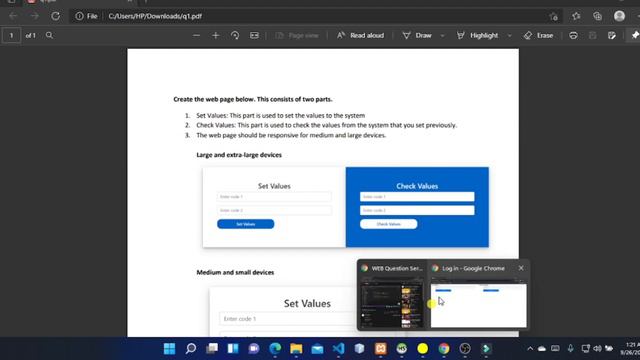Toggle the pin toolbar icon
The height and width of the screenshot is (360, 640).
click(x=635, y=36)
